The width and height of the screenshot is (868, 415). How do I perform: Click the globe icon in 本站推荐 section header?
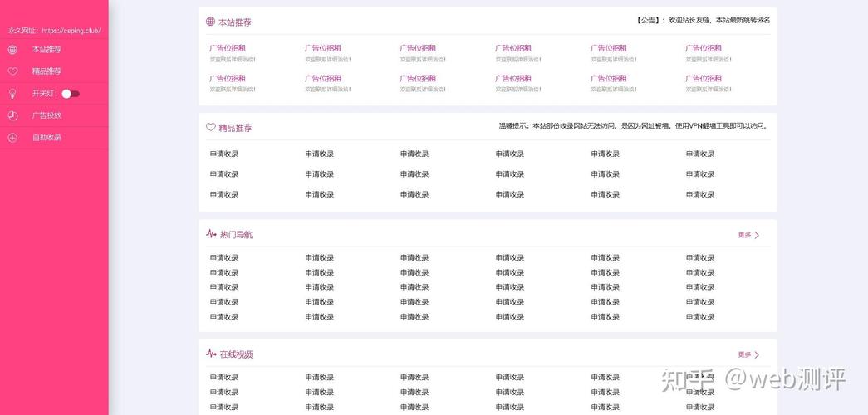click(x=210, y=22)
